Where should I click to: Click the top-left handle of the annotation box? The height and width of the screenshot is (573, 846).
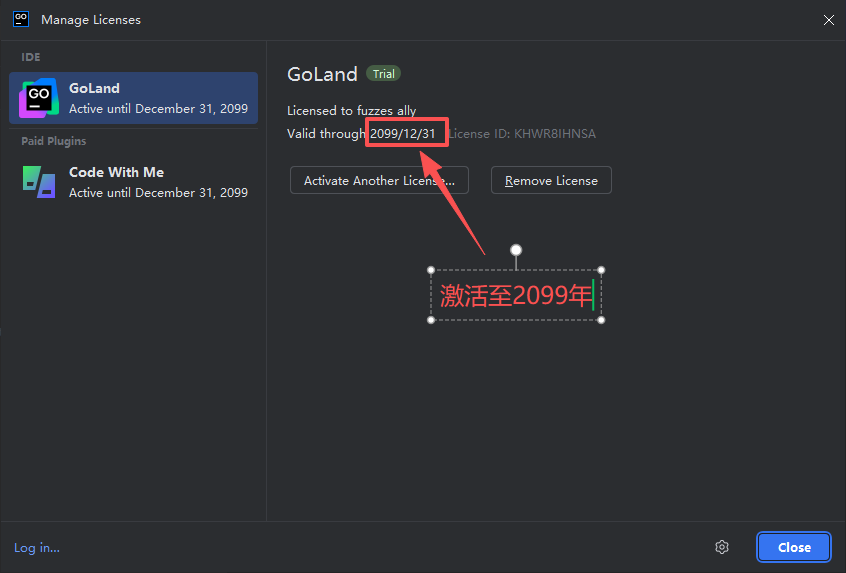[x=431, y=270]
